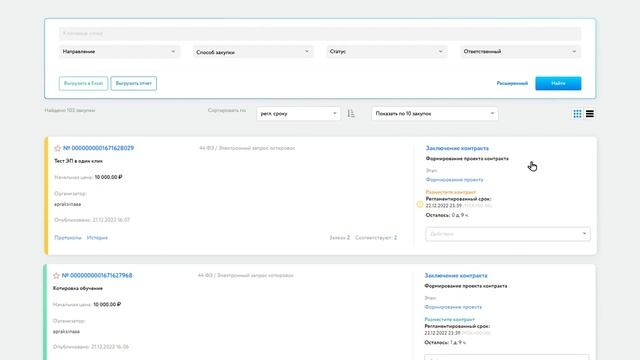The width and height of the screenshot is (640, 360).
Task: Toggle the sort order icon
Action: pyautogui.click(x=351, y=113)
